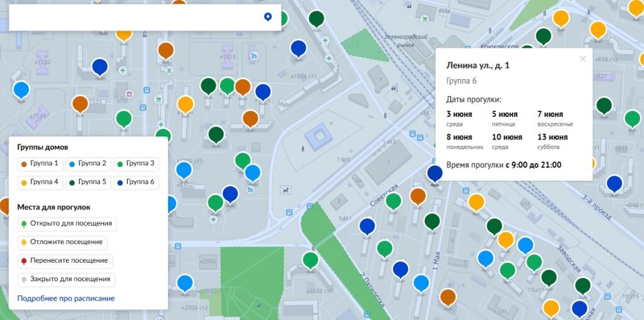This screenshot has height=320, width=644.
Task: Click the running figure icon inside large park
Action: point(258,306)
